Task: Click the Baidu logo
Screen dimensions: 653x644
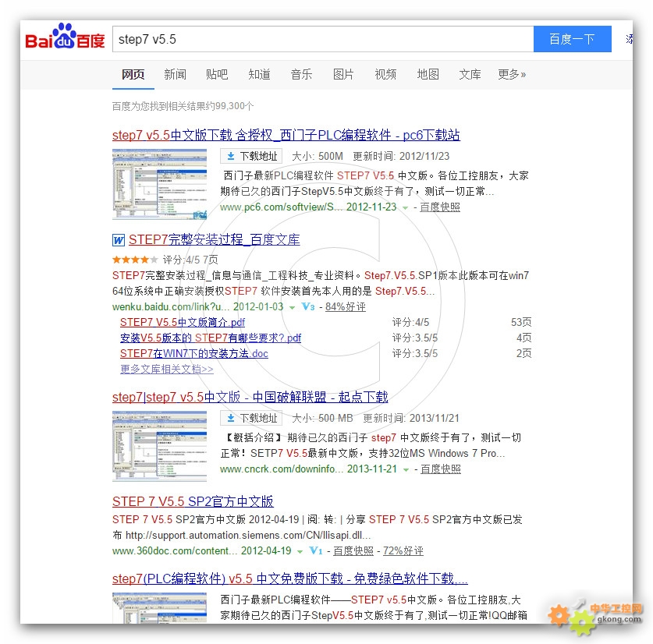Action: pyautogui.click(x=65, y=37)
